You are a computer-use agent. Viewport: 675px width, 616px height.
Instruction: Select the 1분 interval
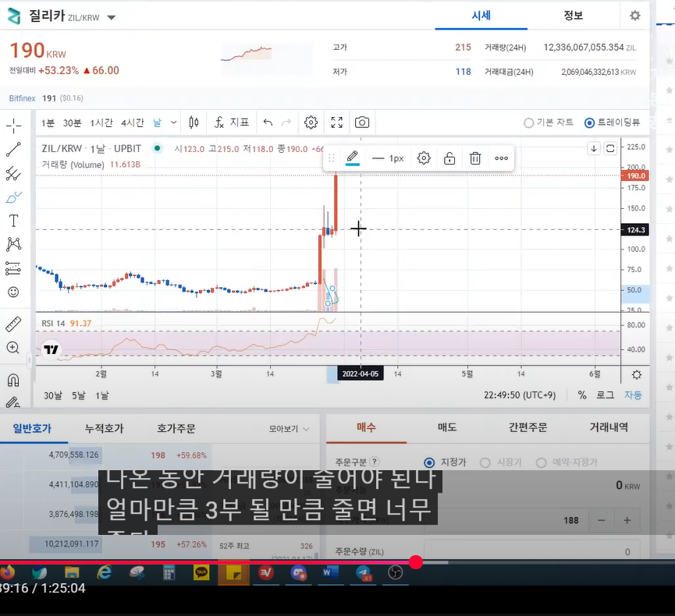pyautogui.click(x=48, y=123)
